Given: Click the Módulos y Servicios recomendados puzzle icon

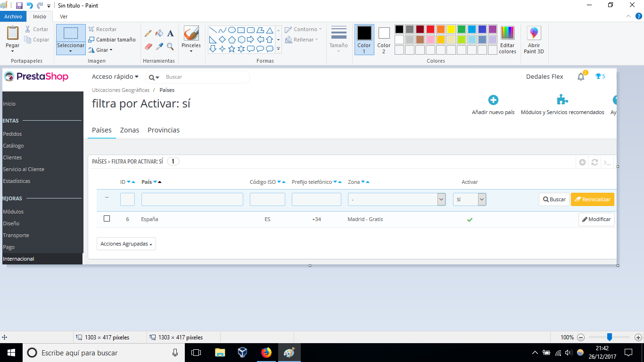Looking at the screenshot, I should click(x=562, y=99).
